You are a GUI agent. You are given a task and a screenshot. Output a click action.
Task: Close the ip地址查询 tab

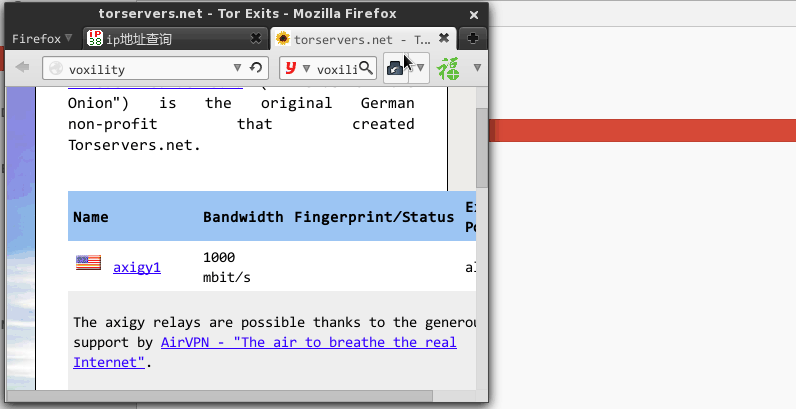coord(256,38)
